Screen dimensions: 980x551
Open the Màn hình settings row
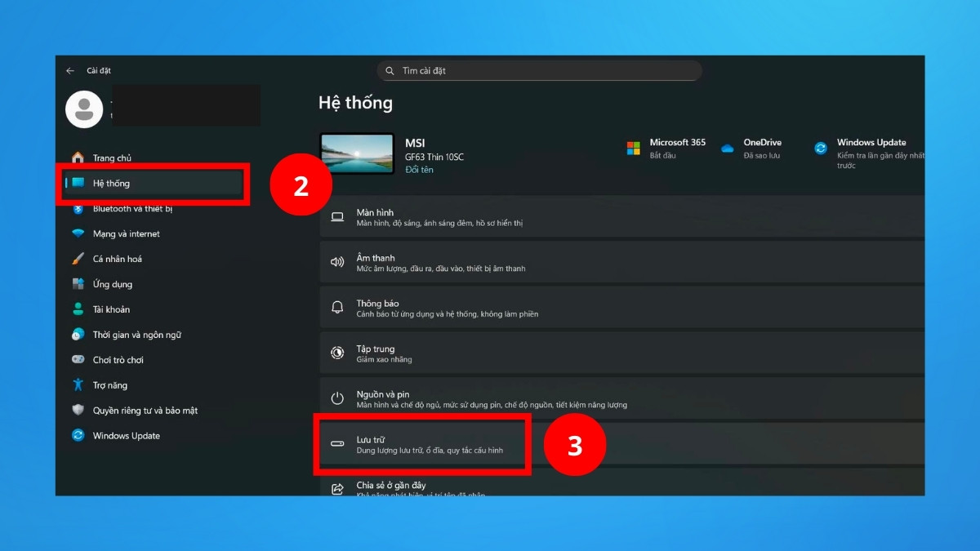622,217
